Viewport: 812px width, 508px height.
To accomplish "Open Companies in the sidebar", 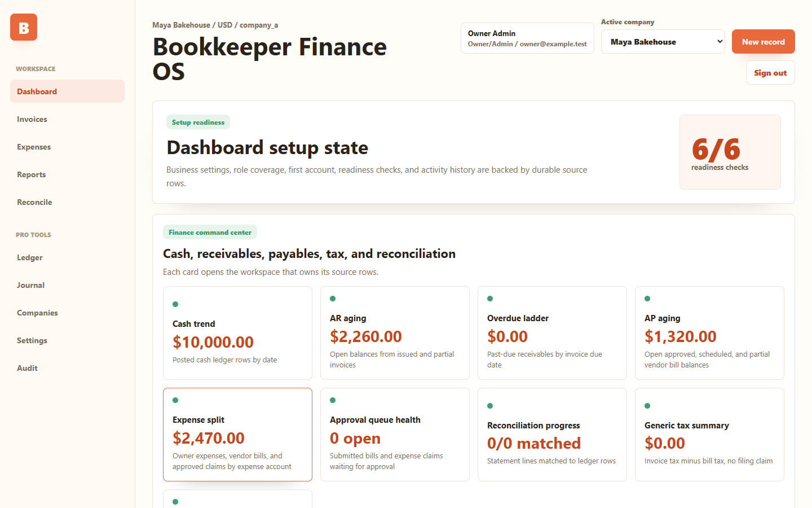I will click(67, 313).
